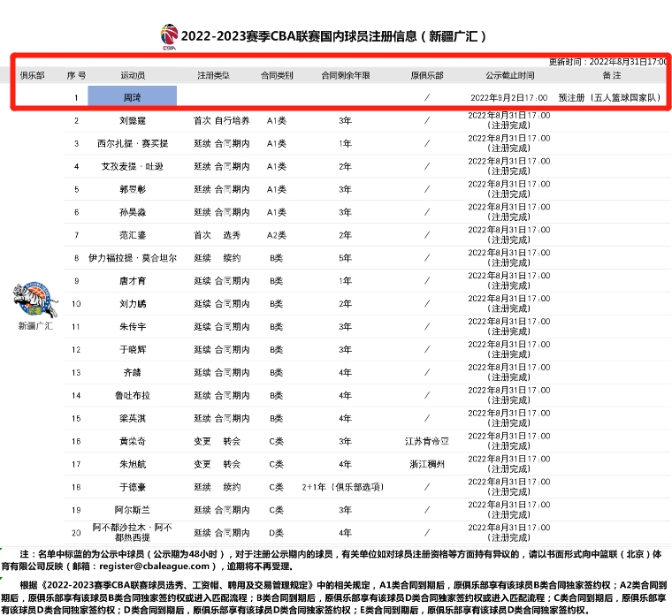Click "首次 自行培养" in row 2
672x616 pixels.
tap(221, 121)
